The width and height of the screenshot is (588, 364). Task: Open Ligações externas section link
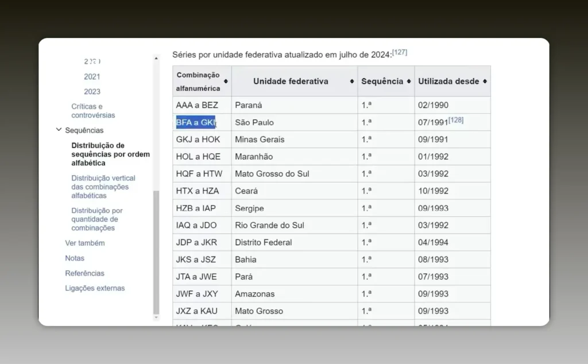tap(95, 288)
